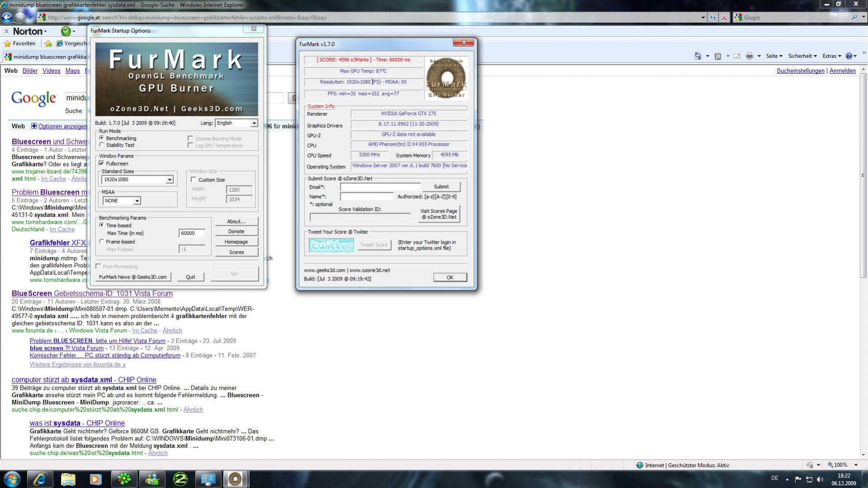Click the Norton green checkmark status icon
The image size is (868, 488).
click(66, 31)
